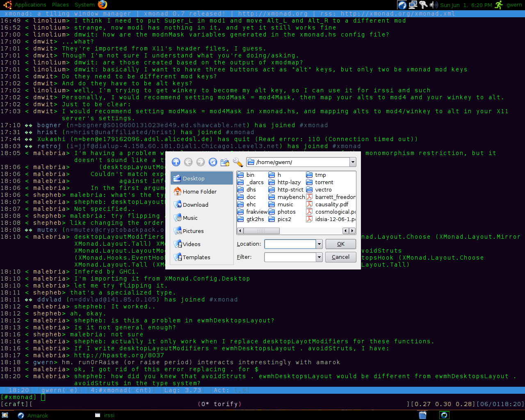Expand the Location history dropdown arrow
The width and height of the screenshot is (525, 420).
tap(319, 244)
